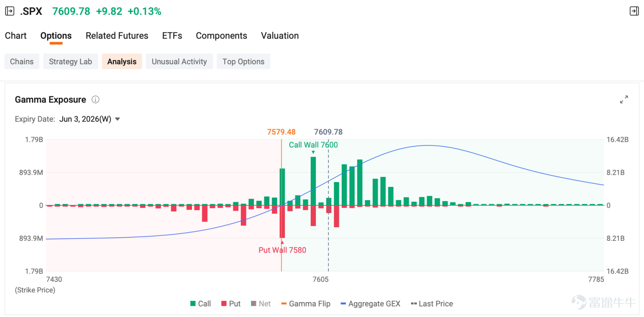Viewport: 644px width, 317px height.
Task: Select the Analysis sub-tab
Action: pyautogui.click(x=122, y=62)
